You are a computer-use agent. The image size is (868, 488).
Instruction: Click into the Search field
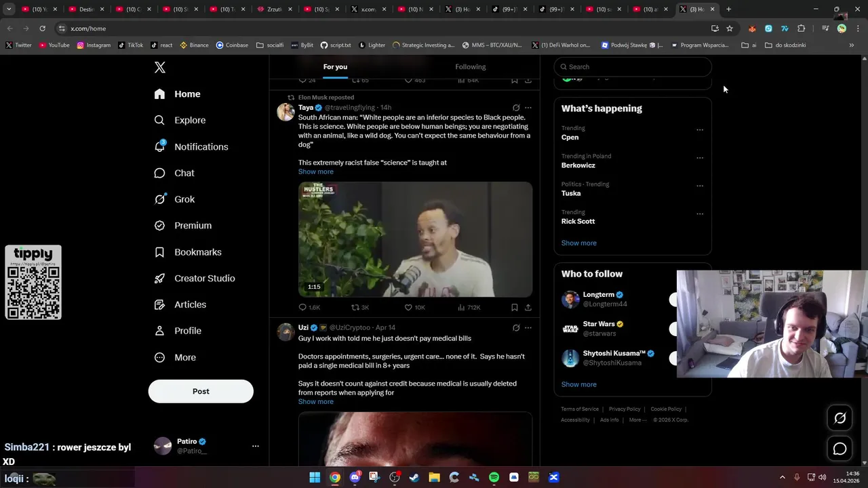click(633, 66)
